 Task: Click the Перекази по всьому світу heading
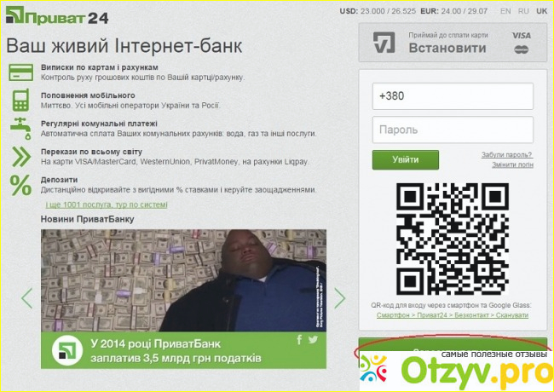[91, 152]
